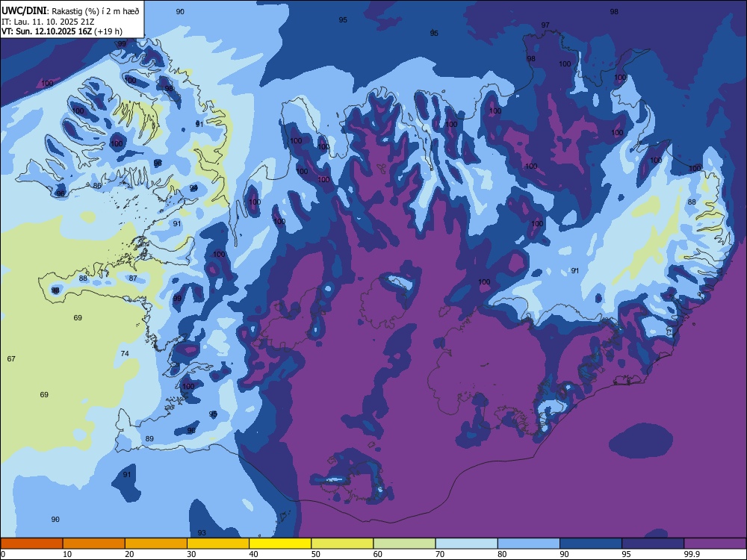Select the pale yellow 50–60 legend swatch

coord(342,544)
